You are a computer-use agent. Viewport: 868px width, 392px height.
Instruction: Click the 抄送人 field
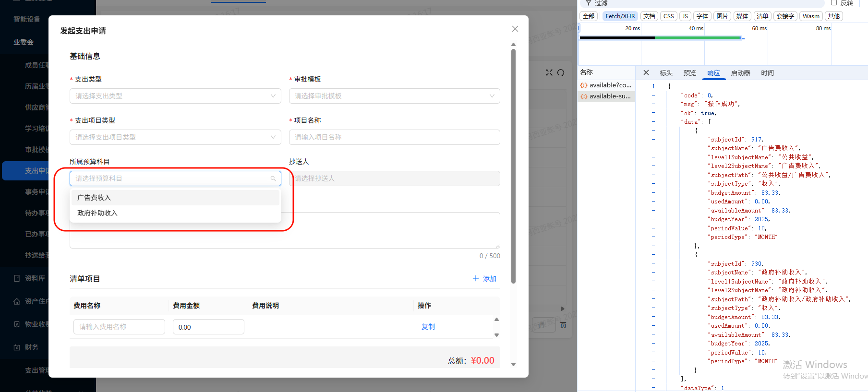(395, 178)
